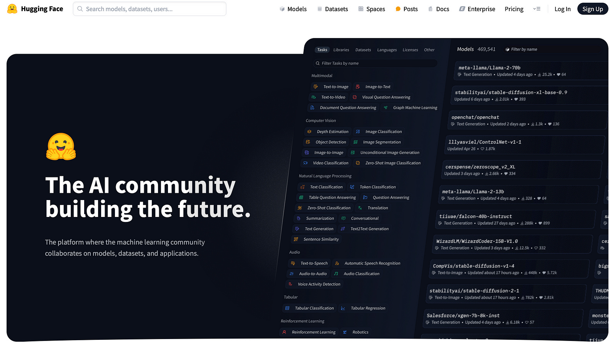Click the Depth Estimation task icon
The width and height of the screenshot is (615, 364).
[309, 132]
